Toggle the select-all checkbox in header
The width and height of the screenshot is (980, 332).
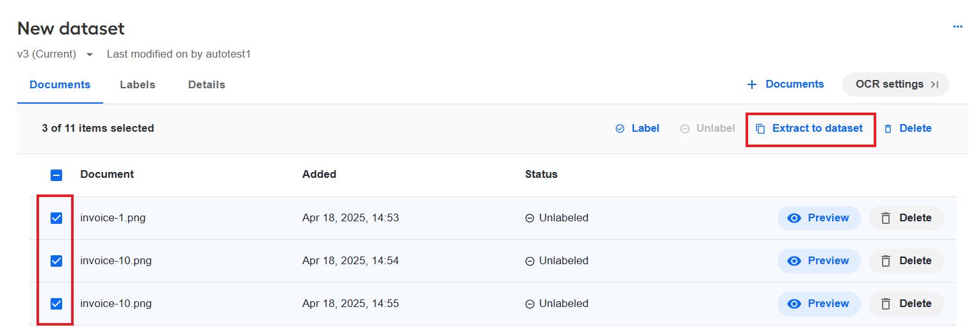[x=56, y=175]
